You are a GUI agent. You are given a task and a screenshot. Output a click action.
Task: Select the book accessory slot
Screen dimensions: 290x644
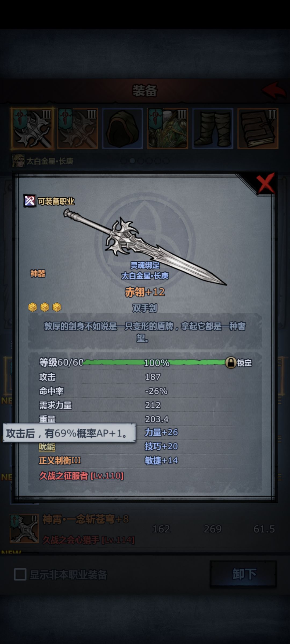coord(258,128)
